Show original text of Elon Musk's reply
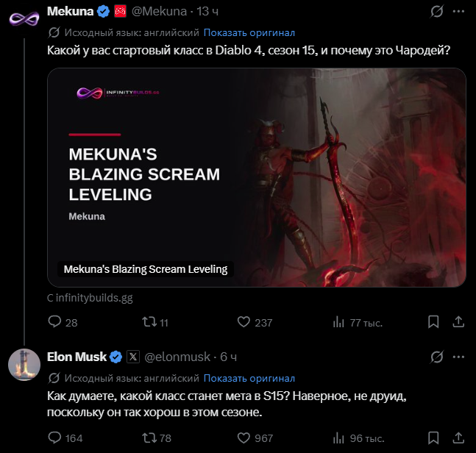Screen dimensions: 476x453 pyautogui.click(x=249, y=378)
